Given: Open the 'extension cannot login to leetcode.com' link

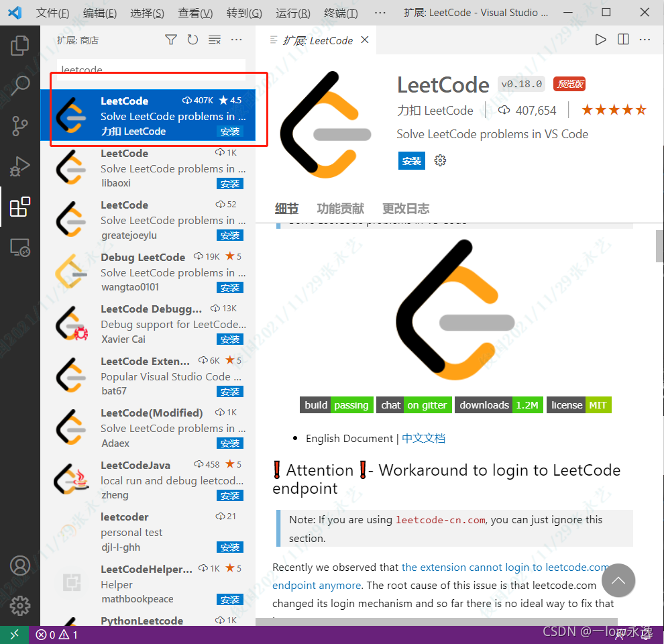Looking at the screenshot, I should click(x=505, y=568).
